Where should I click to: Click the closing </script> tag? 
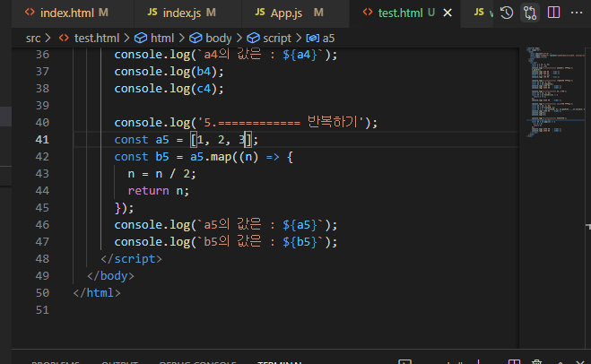tap(131, 259)
